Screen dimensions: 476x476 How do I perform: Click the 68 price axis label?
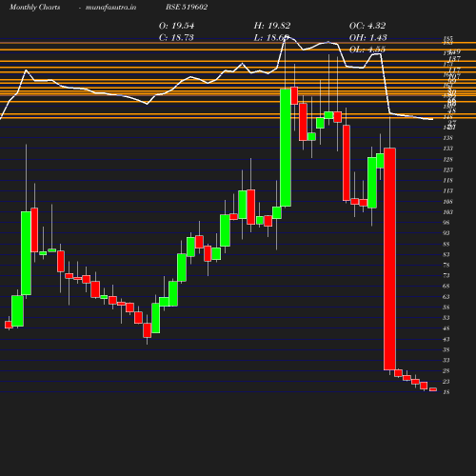(x=446, y=287)
